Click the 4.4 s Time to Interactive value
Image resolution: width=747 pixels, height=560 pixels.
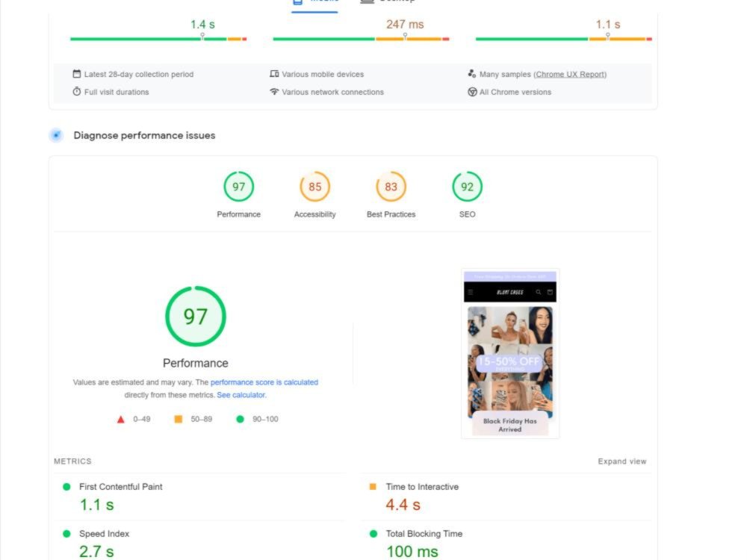(x=403, y=505)
